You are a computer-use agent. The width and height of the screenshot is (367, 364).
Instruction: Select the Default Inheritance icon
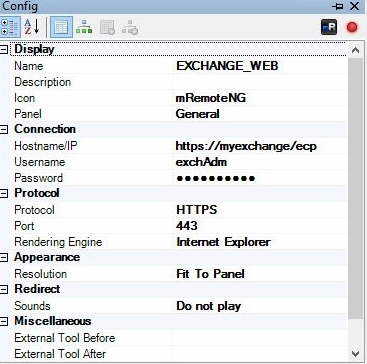[130, 27]
